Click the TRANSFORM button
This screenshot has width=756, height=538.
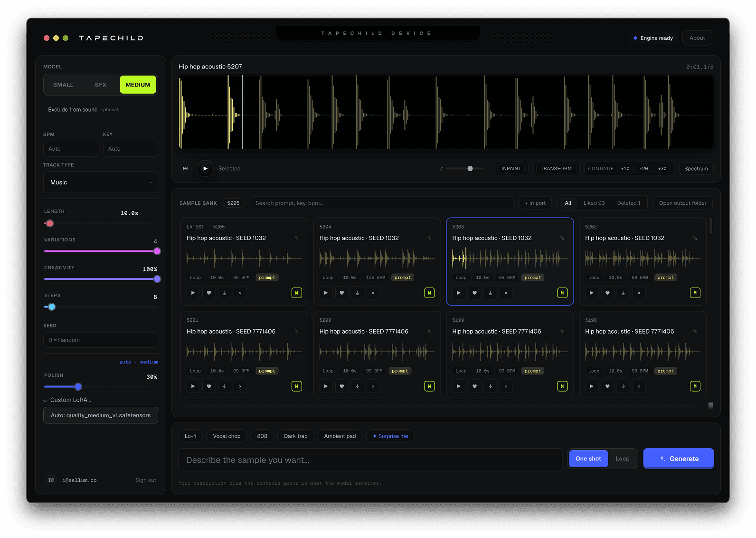(556, 169)
